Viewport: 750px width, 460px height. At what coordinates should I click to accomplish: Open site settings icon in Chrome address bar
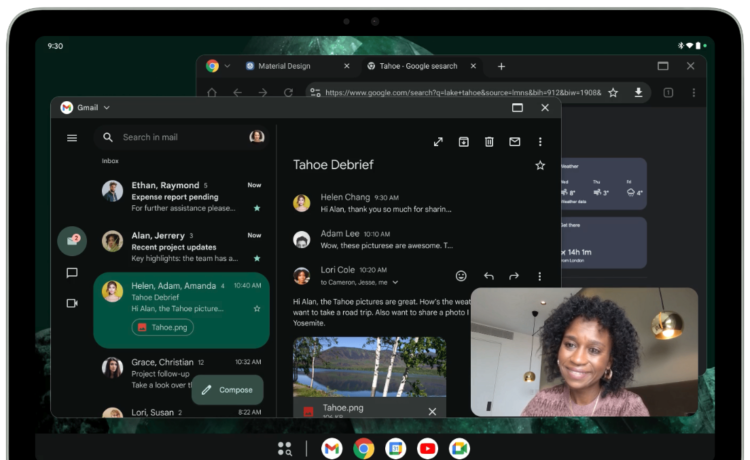coord(315,92)
